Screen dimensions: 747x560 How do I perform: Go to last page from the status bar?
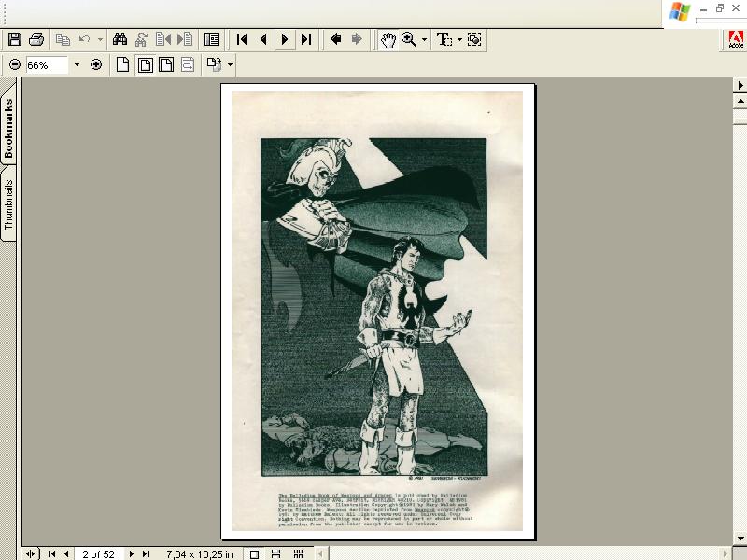pyautogui.click(x=147, y=553)
